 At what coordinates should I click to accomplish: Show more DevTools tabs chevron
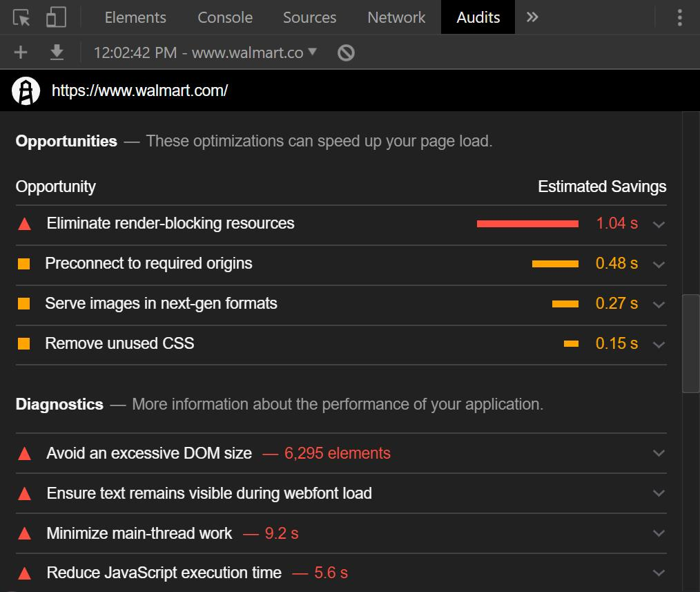[x=532, y=17]
